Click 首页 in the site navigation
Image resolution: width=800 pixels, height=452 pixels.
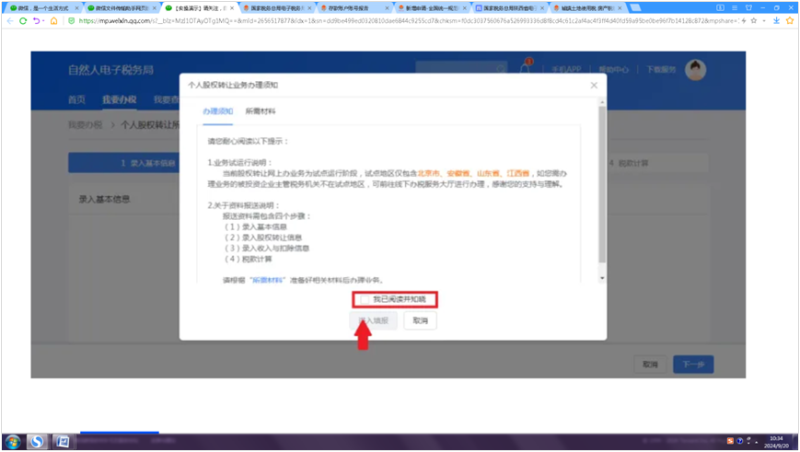[76, 100]
